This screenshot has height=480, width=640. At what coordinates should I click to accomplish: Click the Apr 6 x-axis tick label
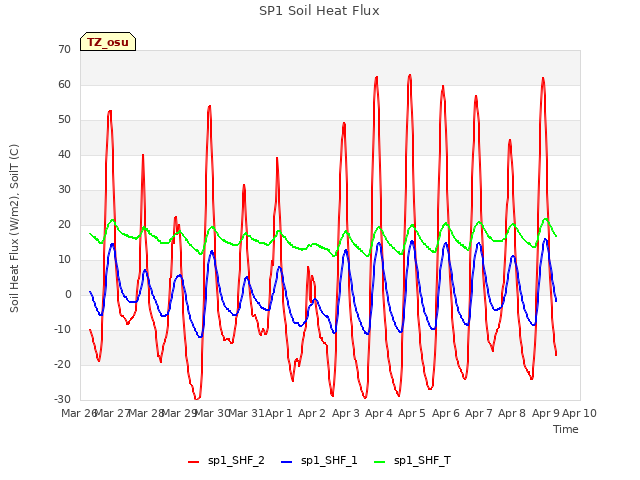pyautogui.click(x=446, y=413)
